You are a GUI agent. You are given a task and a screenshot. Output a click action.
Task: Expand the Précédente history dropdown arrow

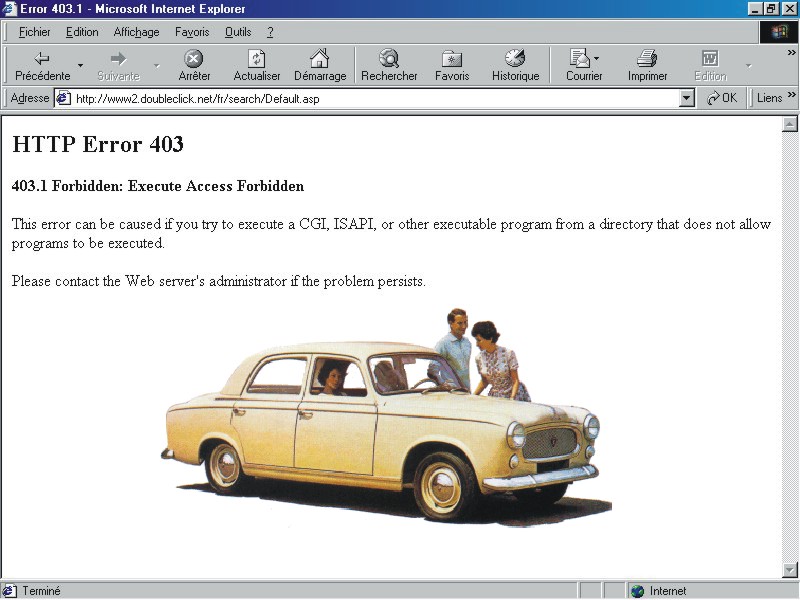pyautogui.click(x=81, y=66)
